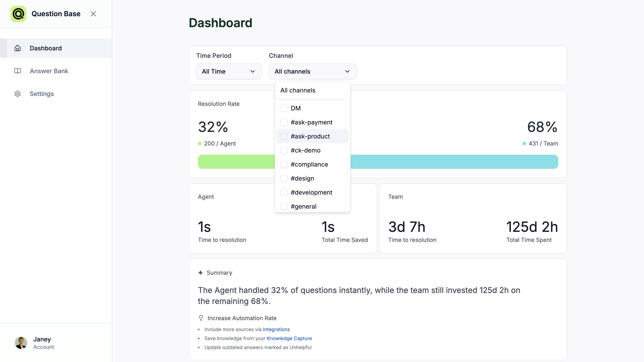644x362 pixels.
Task: Close the sidebar with the X icon
Action: (x=94, y=14)
